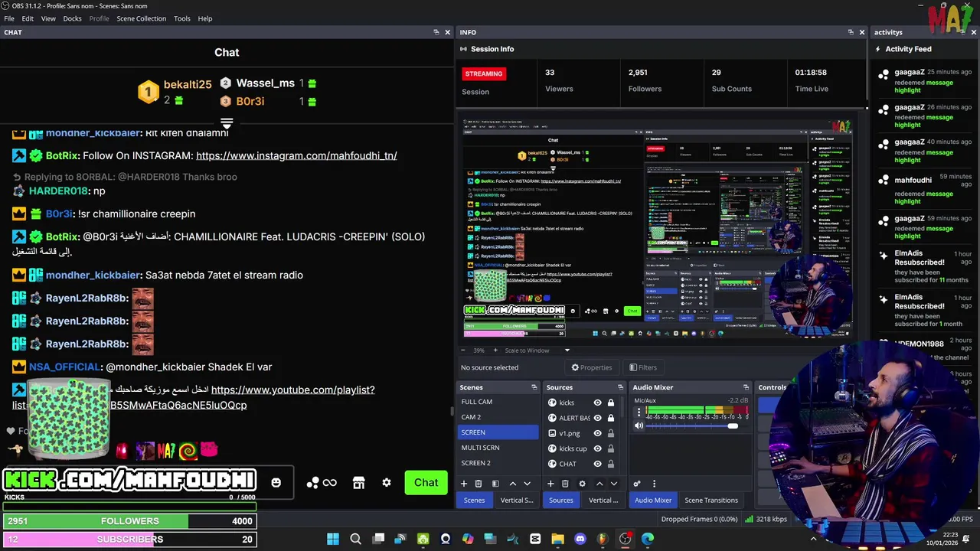Switch to the Vertical sources tab

coord(603,500)
